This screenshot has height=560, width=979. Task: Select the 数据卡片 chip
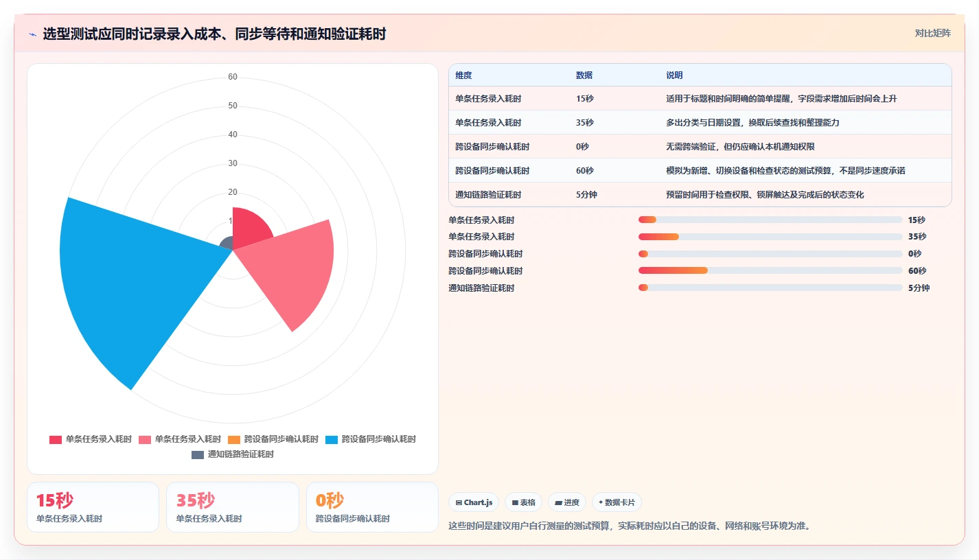[617, 502]
